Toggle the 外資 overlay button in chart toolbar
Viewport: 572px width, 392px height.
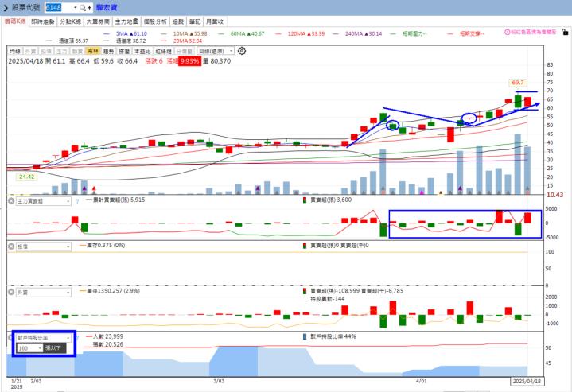click(x=31, y=51)
